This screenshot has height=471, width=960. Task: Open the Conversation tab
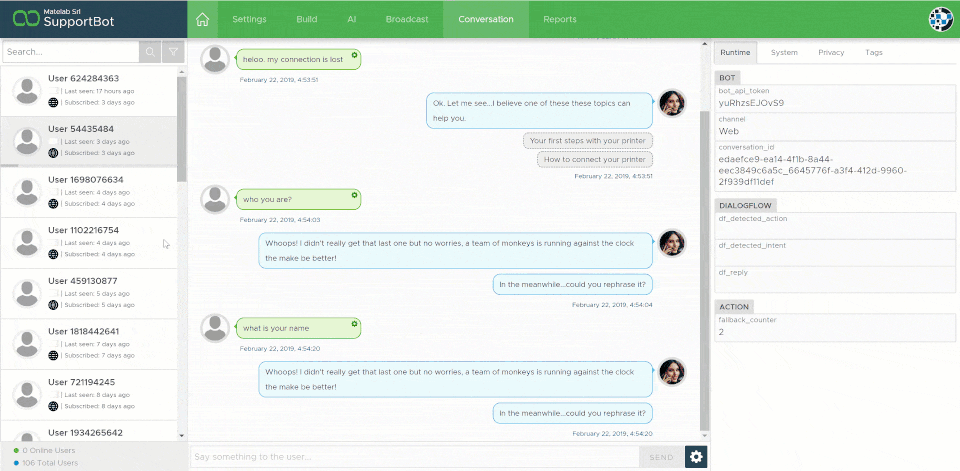486,19
